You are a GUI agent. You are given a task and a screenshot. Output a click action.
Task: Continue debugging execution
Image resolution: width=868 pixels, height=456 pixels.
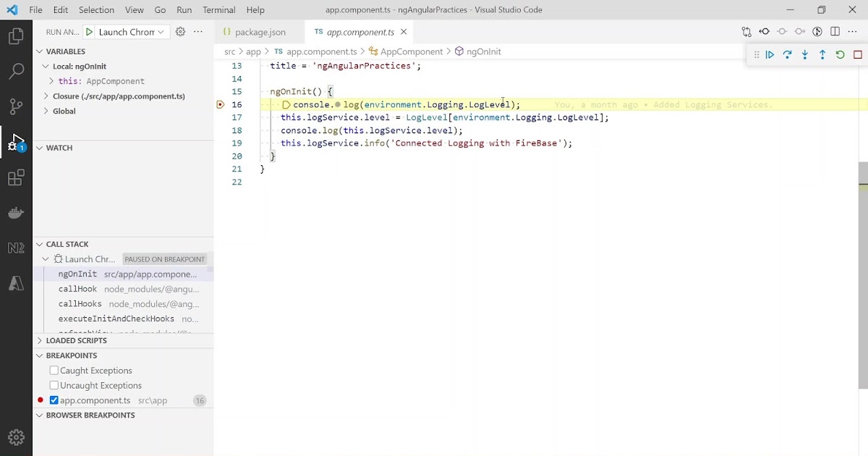tap(770, 54)
